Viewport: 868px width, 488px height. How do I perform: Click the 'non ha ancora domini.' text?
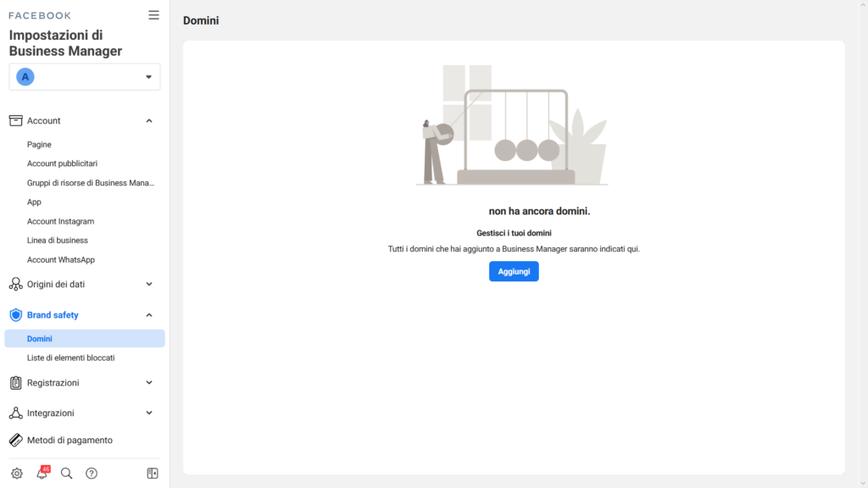pyautogui.click(x=539, y=211)
